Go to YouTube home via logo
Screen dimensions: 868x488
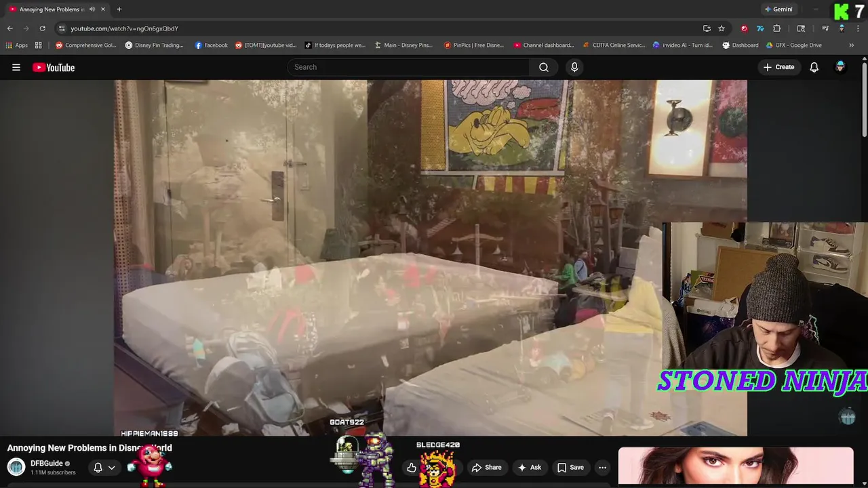(54, 67)
